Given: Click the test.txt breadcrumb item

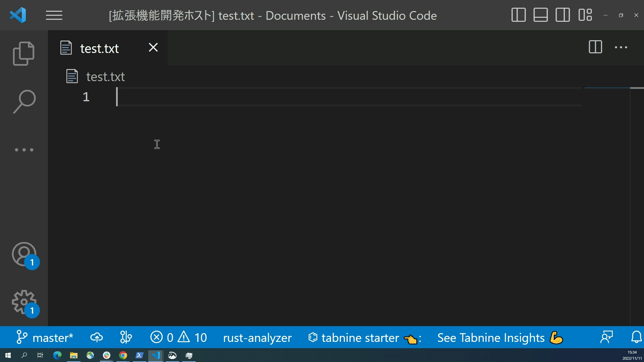Looking at the screenshot, I should click(105, 77).
